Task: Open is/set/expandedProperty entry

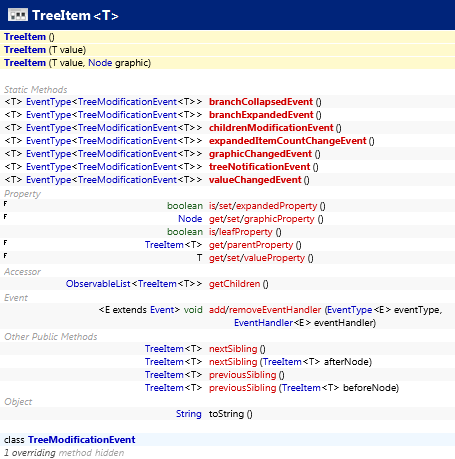Action: point(263,206)
